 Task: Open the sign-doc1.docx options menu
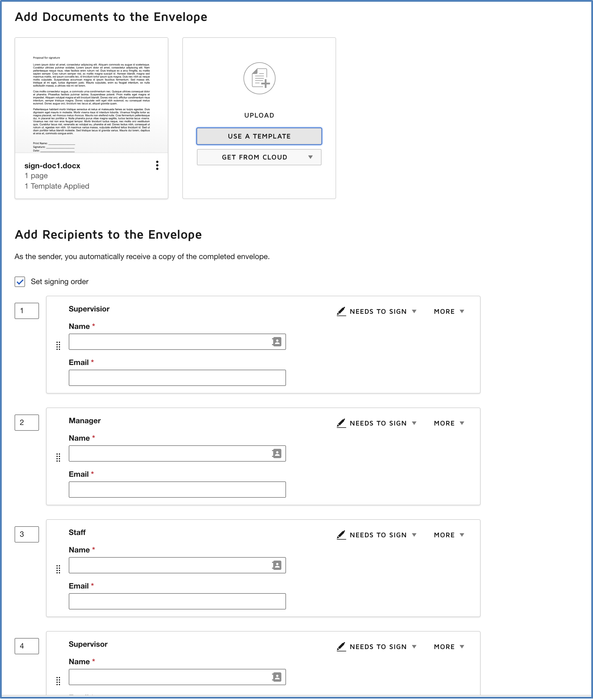tap(157, 165)
